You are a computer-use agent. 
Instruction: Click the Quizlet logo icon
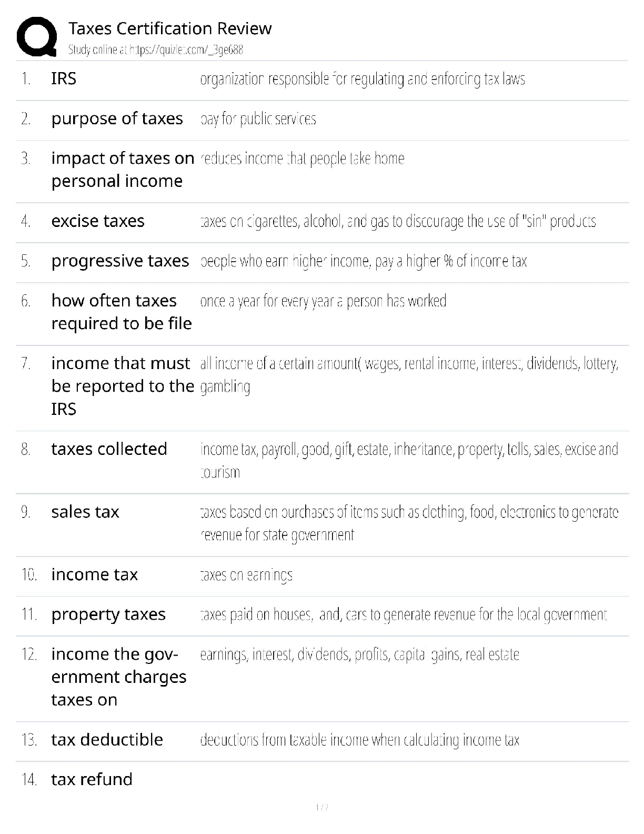point(36,36)
